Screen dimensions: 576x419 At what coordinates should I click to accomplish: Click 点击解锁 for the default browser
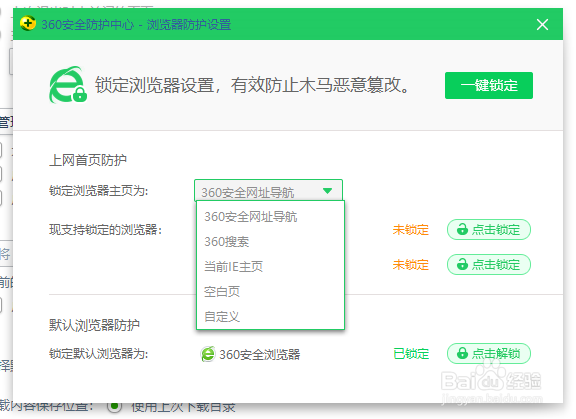point(489,354)
